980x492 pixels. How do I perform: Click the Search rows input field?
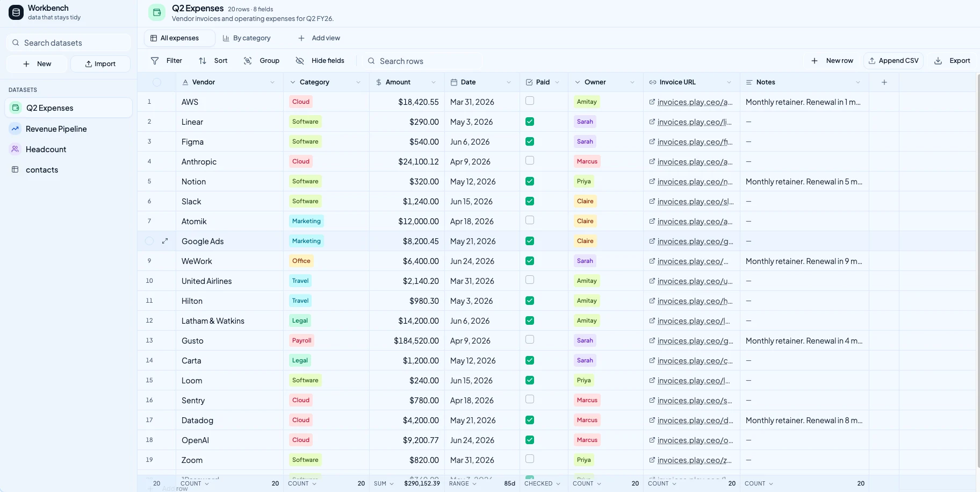pos(422,61)
